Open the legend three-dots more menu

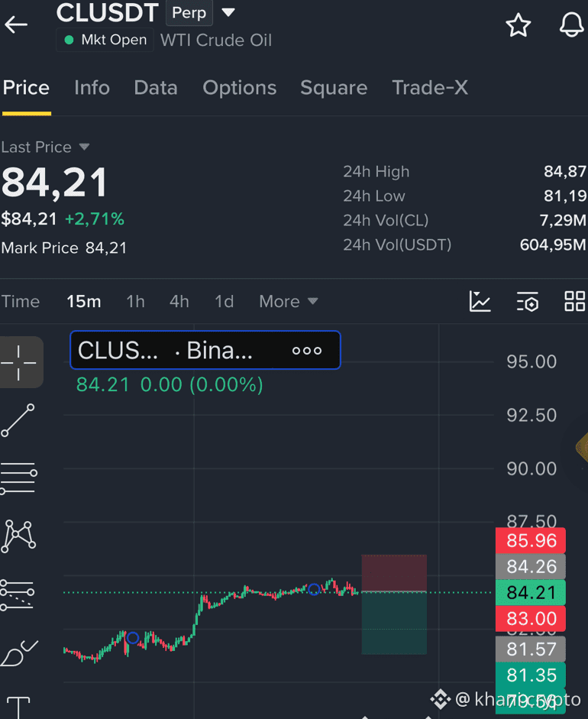point(307,351)
